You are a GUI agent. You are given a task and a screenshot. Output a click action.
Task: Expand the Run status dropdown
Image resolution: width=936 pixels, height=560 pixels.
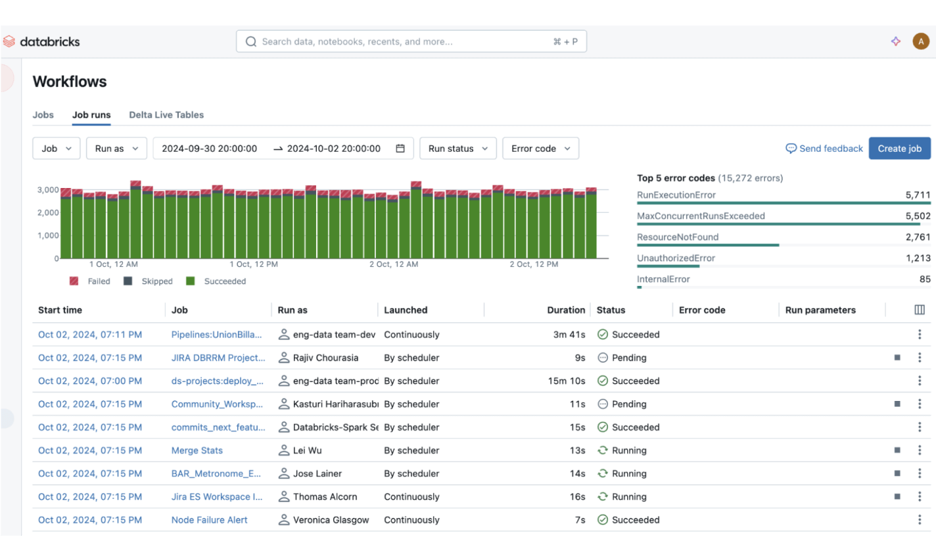tap(457, 149)
